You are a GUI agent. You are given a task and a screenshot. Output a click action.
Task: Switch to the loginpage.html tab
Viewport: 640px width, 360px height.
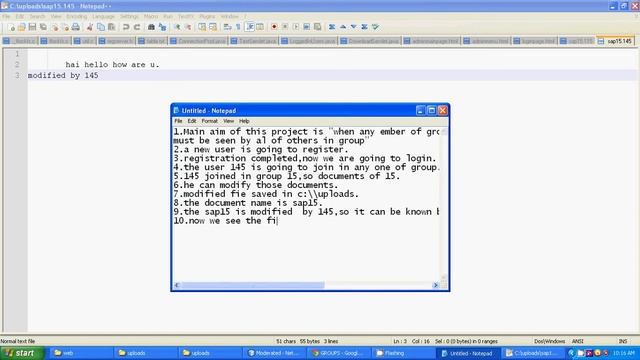click(x=535, y=41)
